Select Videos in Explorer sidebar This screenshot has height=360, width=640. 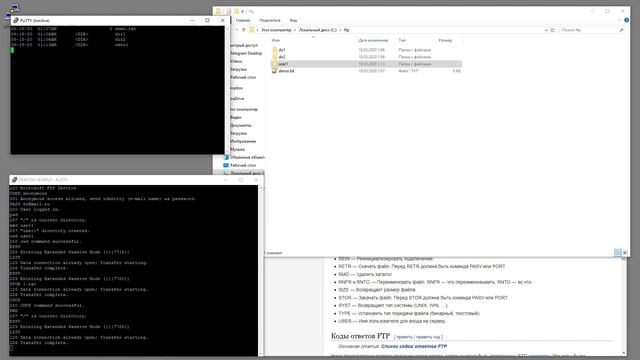pyautogui.click(x=236, y=61)
